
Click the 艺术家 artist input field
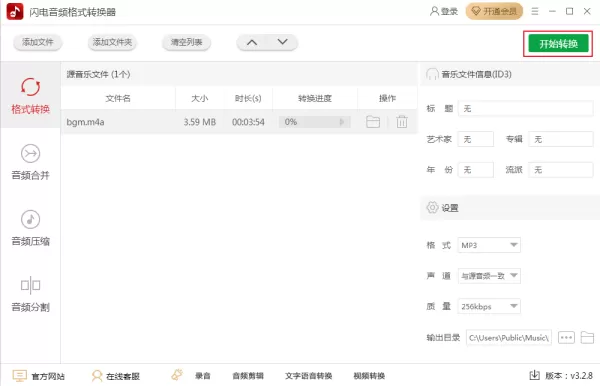476,139
